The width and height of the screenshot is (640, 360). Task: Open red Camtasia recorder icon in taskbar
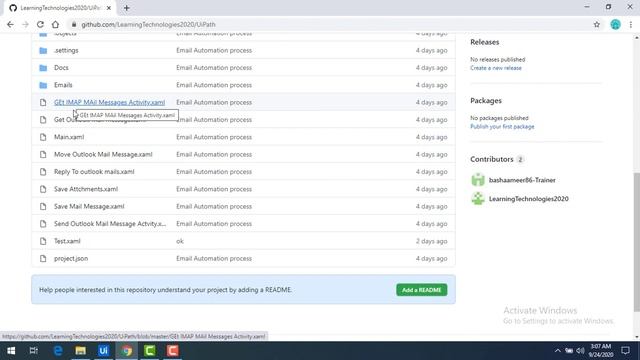[172, 351]
